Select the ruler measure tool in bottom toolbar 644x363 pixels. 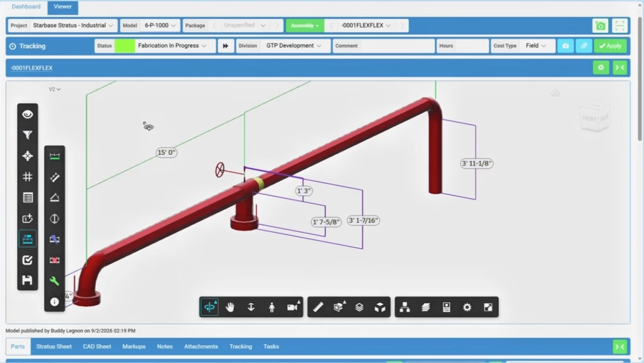pos(318,307)
